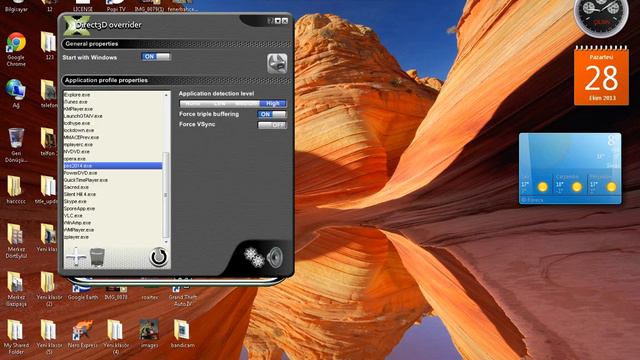The width and height of the screenshot is (640, 360).
Task: Open the My Shared Folder icon
Action: point(16,337)
